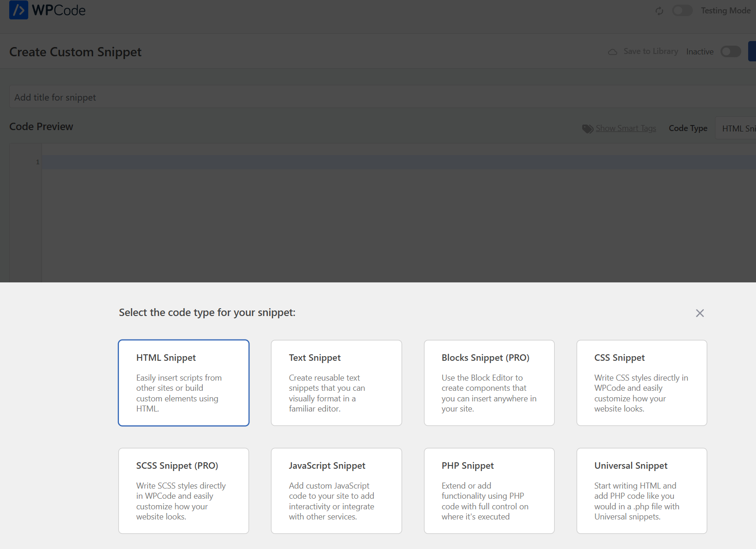Click Save to Library
Viewport: 756px width, 549px height.
point(650,51)
